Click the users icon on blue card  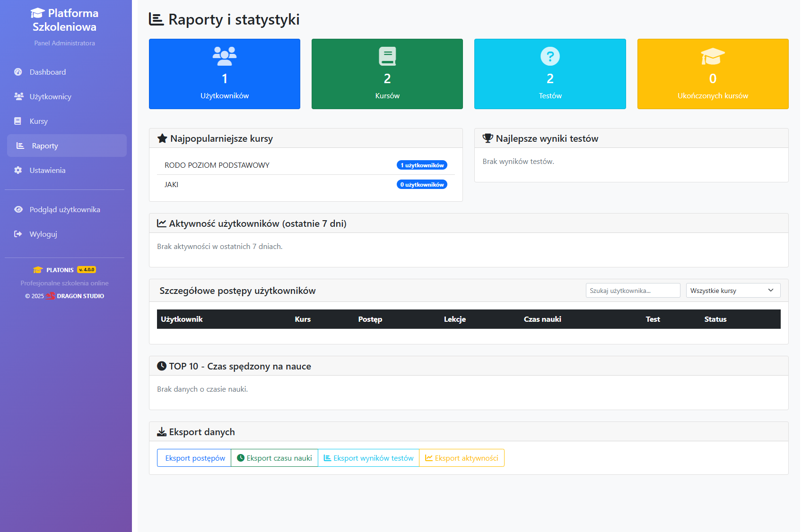point(225,56)
